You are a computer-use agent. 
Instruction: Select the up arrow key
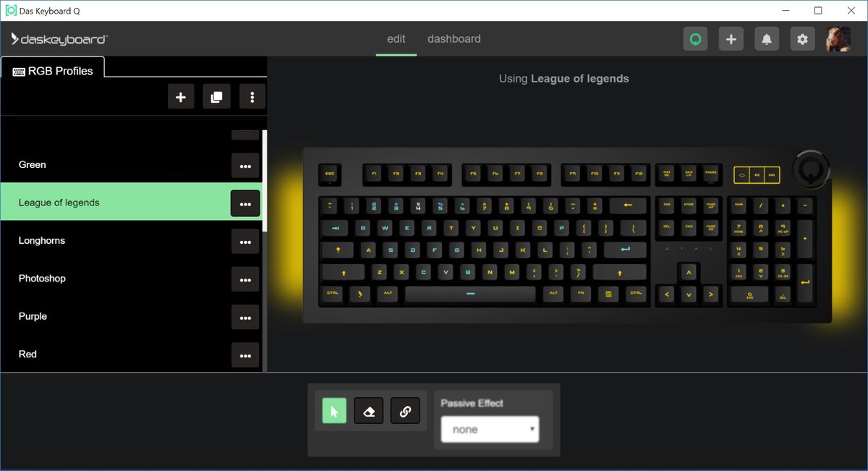coord(689,273)
